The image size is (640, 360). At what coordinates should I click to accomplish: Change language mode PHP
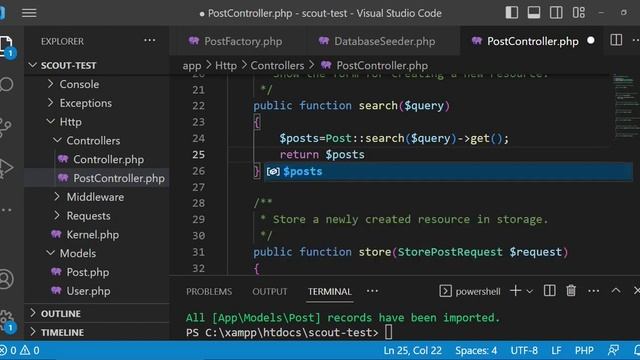click(584, 350)
